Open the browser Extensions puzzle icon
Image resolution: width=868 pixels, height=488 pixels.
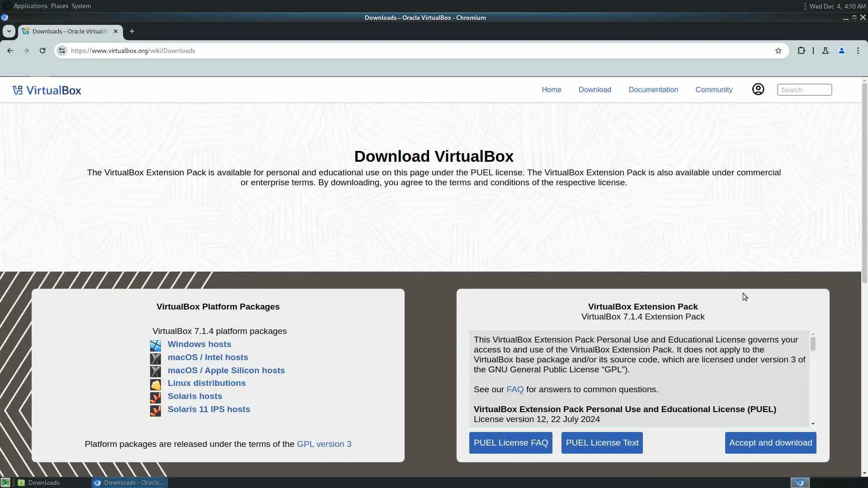coord(801,51)
